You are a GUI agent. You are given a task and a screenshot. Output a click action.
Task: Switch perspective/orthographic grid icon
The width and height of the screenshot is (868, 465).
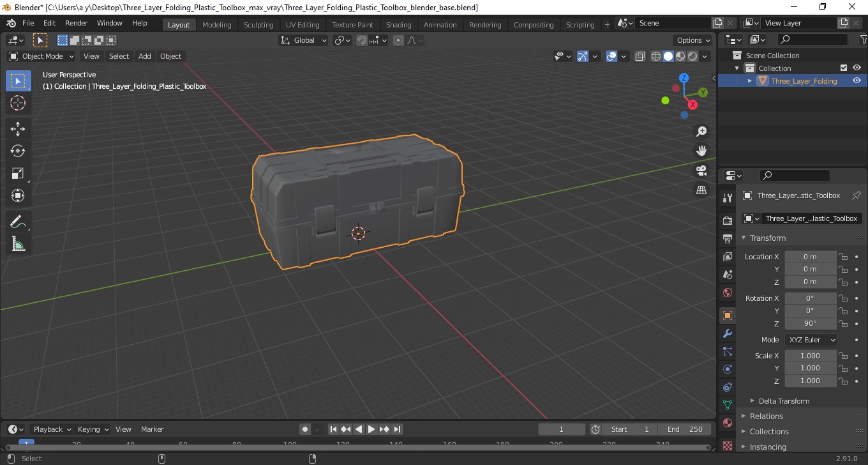tap(701, 190)
